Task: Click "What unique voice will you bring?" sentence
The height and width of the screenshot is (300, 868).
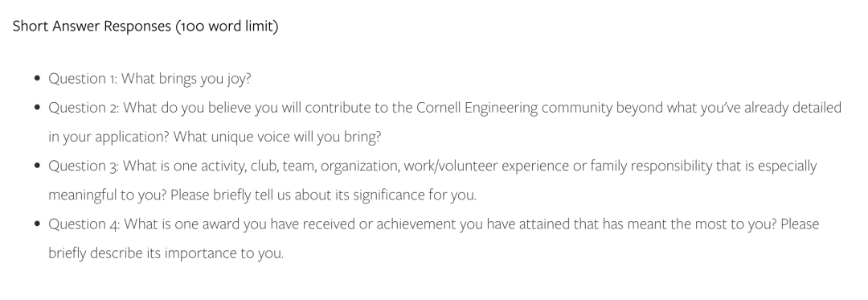Action: tap(277, 137)
